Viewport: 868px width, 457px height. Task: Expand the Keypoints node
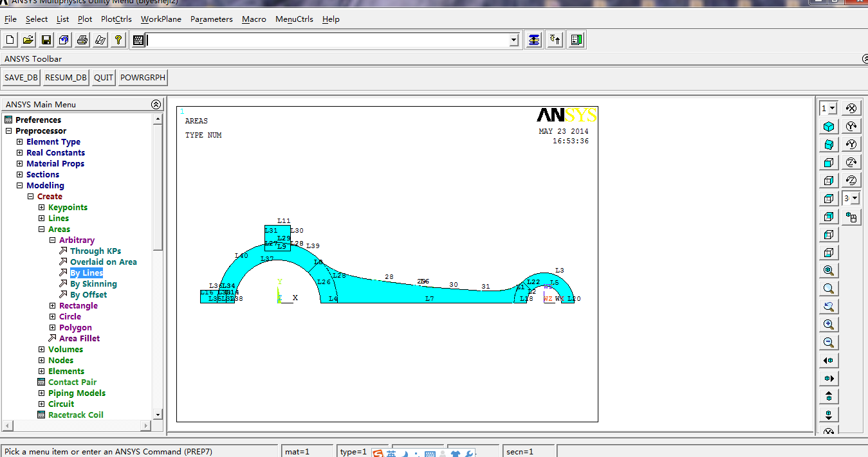(x=42, y=208)
